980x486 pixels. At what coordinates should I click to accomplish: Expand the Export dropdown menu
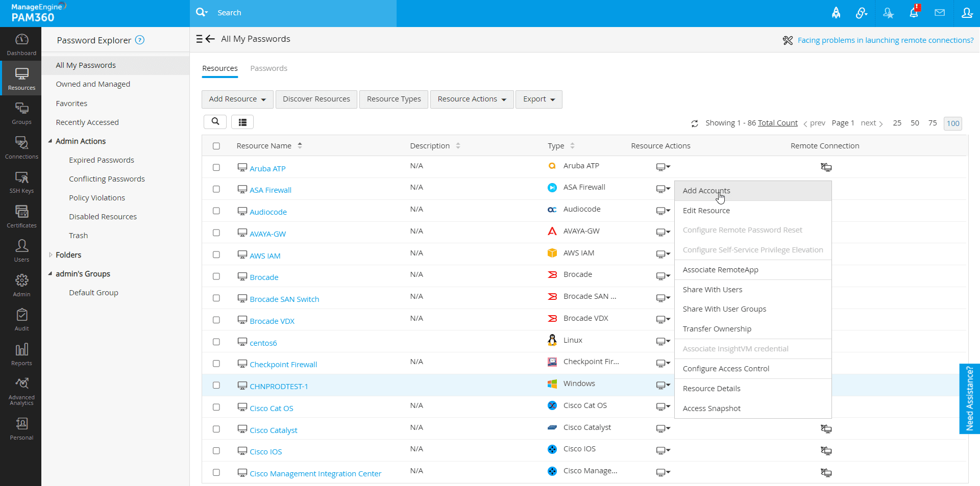(x=538, y=99)
